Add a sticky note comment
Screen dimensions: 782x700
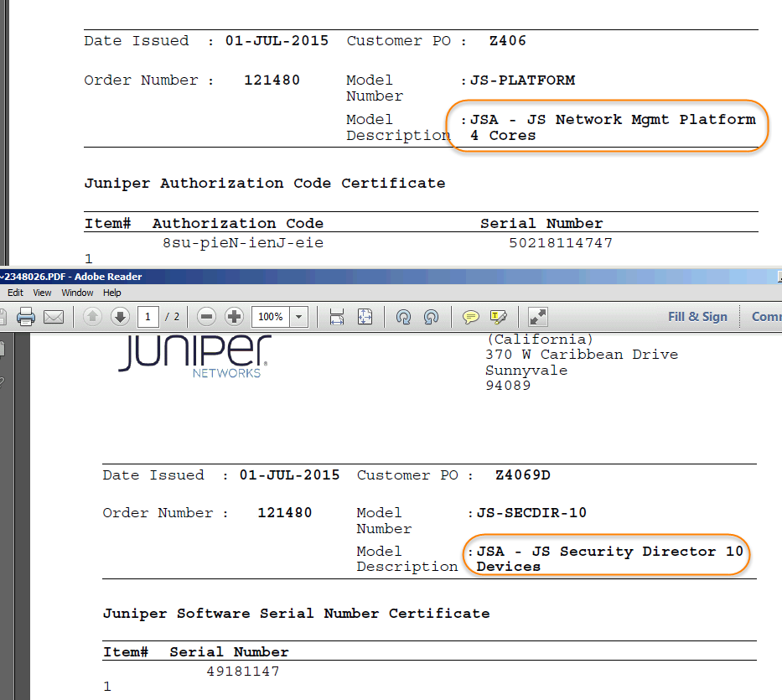pyautogui.click(x=470, y=317)
